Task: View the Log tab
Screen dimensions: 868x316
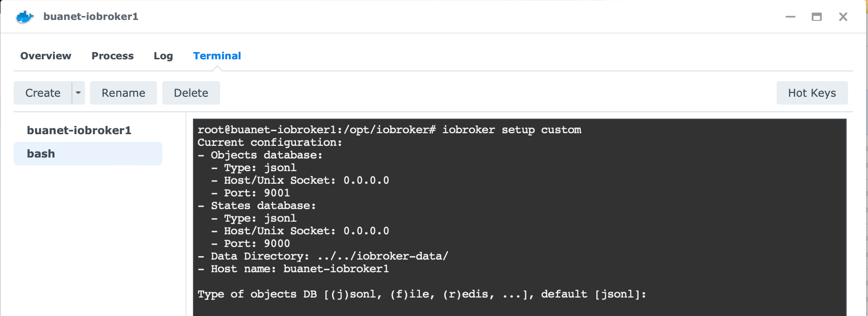Action: point(163,56)
